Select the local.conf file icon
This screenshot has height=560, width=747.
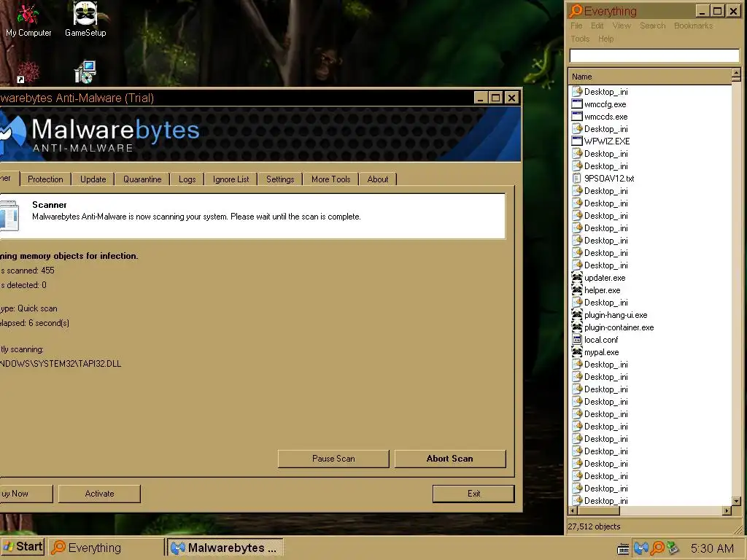pos(577,339)
